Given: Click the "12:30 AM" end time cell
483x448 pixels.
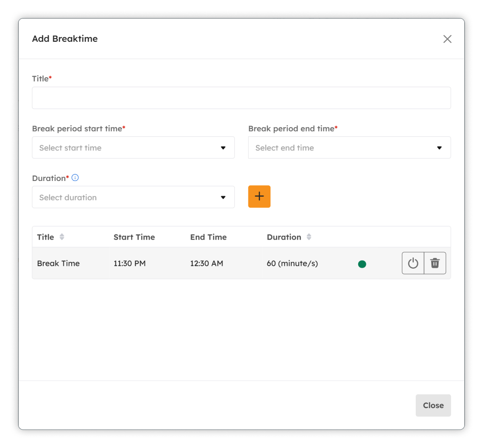Looking at the screenshot, I should [206, 263].
